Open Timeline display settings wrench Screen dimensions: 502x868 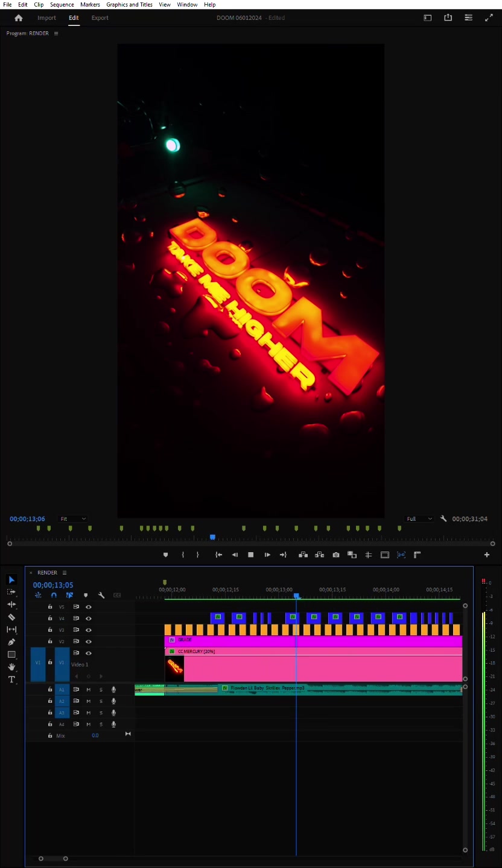(x=101, y=595)
